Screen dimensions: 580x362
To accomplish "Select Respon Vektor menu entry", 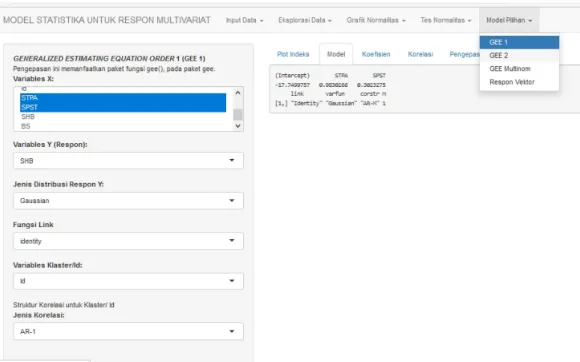I will click(x=519, y=82).
